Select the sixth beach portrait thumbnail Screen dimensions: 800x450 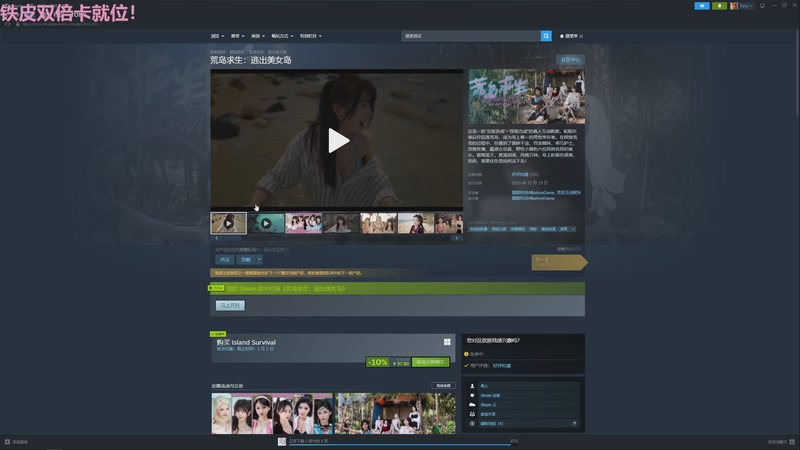click(x=416, y=223)
